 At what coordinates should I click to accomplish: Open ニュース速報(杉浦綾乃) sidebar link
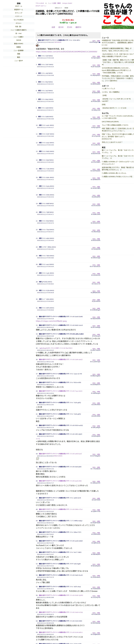click(x=19, y=30)
